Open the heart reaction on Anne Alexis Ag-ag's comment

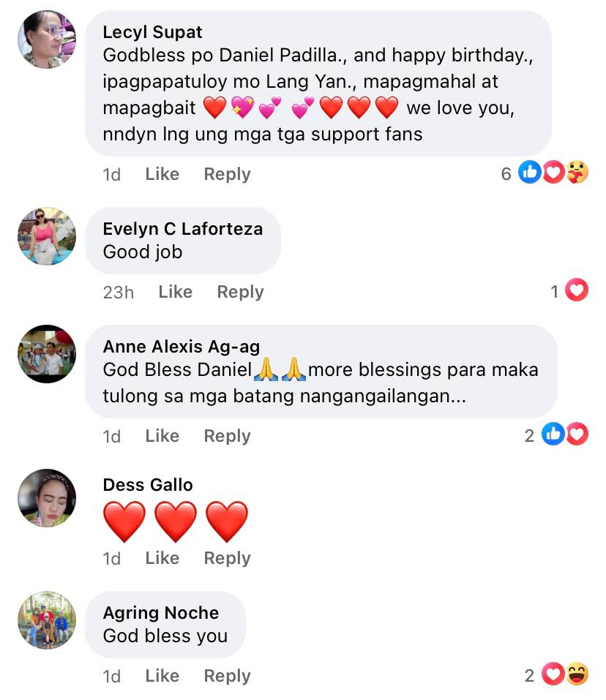click(x=577, y=434)
